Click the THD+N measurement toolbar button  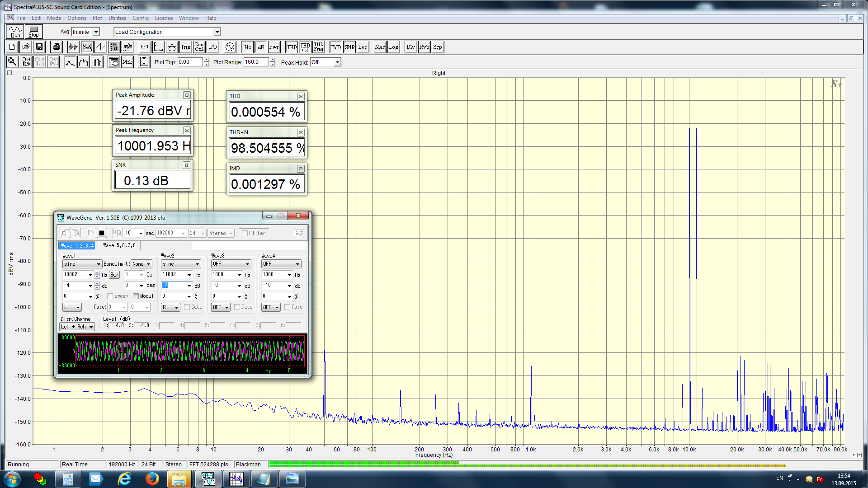pyautogui.click(x=305, y=47)
